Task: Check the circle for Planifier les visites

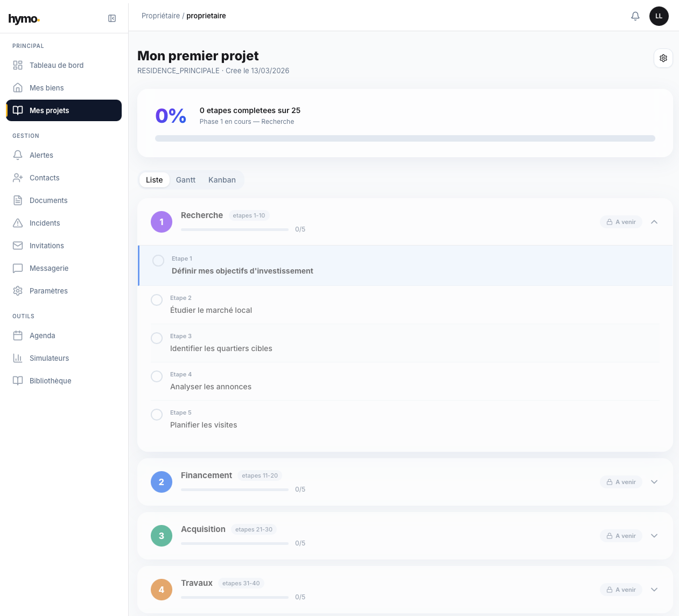Action: tap(157, 415)
